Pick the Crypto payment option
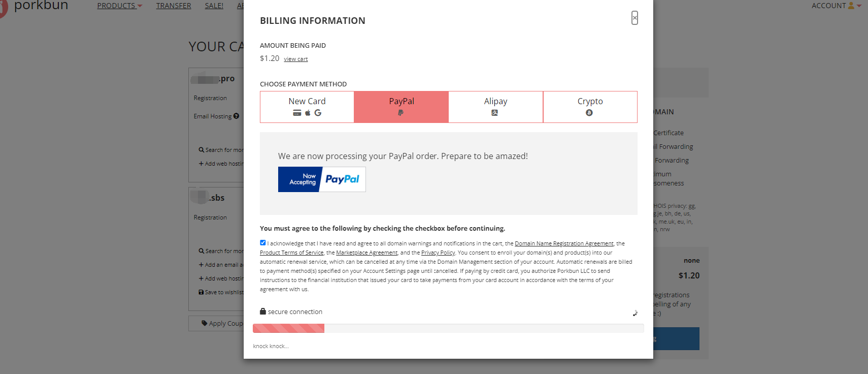 point(590,107)
